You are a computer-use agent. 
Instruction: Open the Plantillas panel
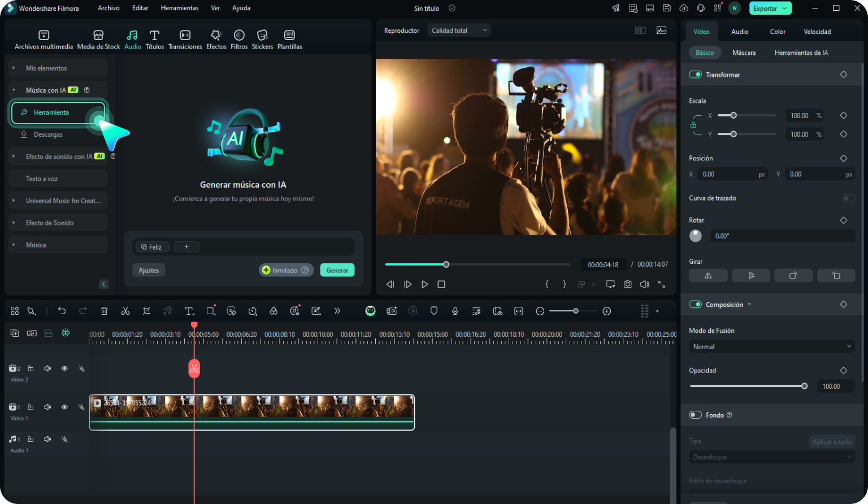pyautogui.click(x=289, y=40)
